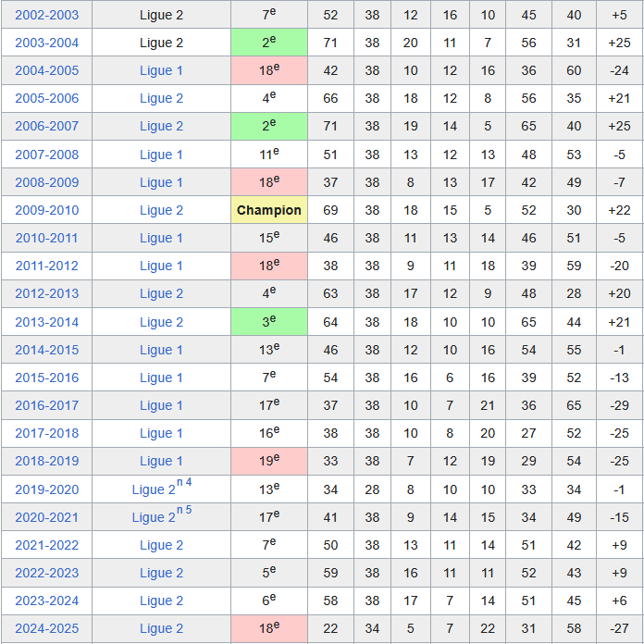This screenshot has height=644, width=644.
Task: Open the 2018-2019 season link
Action: point(47,461)
